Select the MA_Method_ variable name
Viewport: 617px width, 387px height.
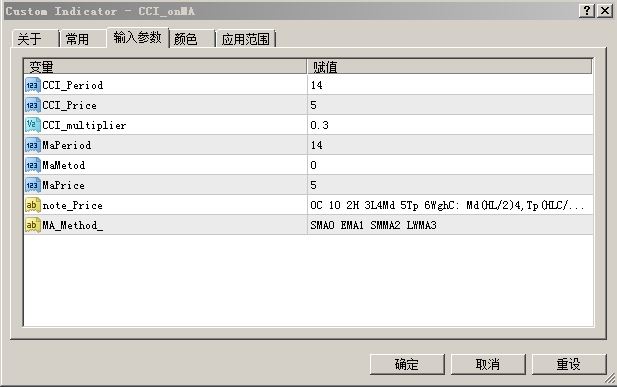[x=73, y=226]
